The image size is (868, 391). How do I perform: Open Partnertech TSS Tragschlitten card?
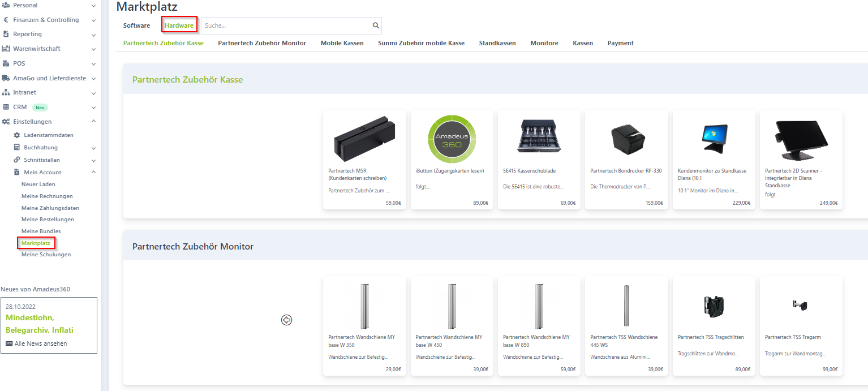[x=714, y=326]
